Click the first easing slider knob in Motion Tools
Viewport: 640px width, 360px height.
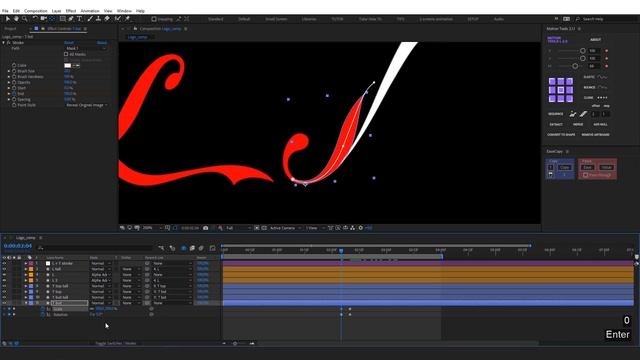583,51
